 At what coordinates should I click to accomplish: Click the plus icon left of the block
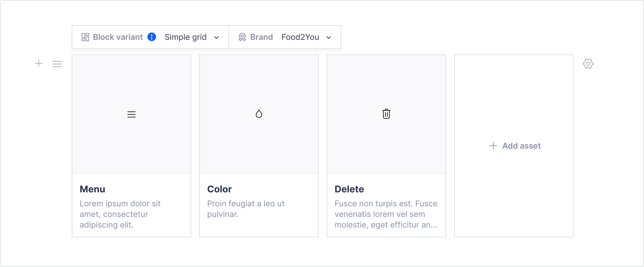(x=39, y=63)
